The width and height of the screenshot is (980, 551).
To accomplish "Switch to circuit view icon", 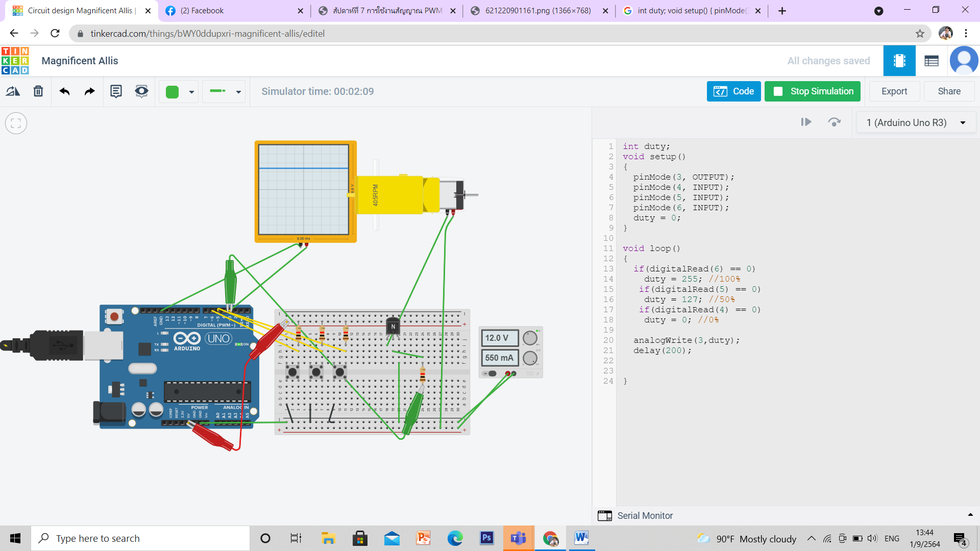I will click(x=899, y=61).
